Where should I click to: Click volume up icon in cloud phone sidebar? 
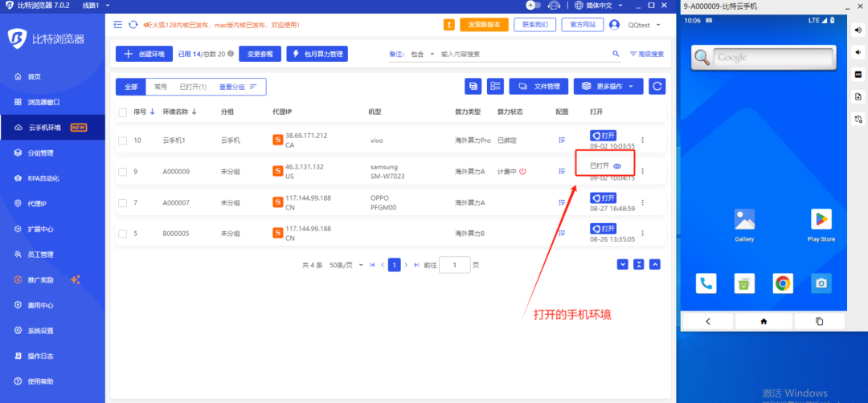(x=858, y=29)
